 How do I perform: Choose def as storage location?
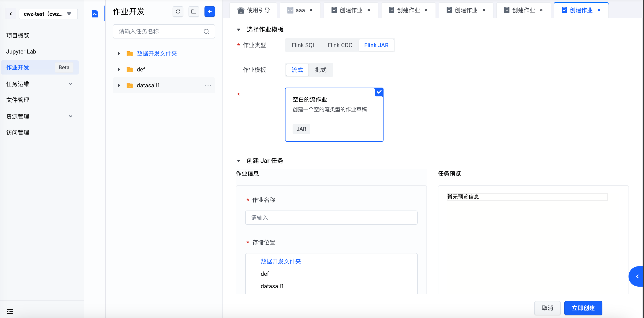(265, 274)
